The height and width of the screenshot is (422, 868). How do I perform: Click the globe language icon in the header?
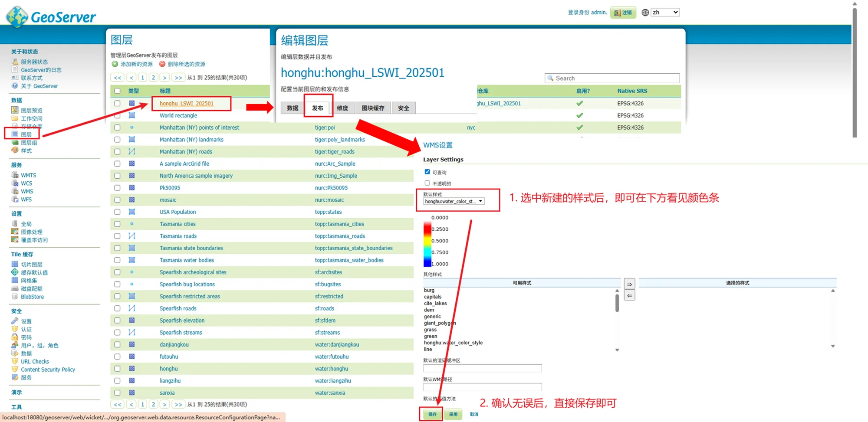click(x=645, y=13)
